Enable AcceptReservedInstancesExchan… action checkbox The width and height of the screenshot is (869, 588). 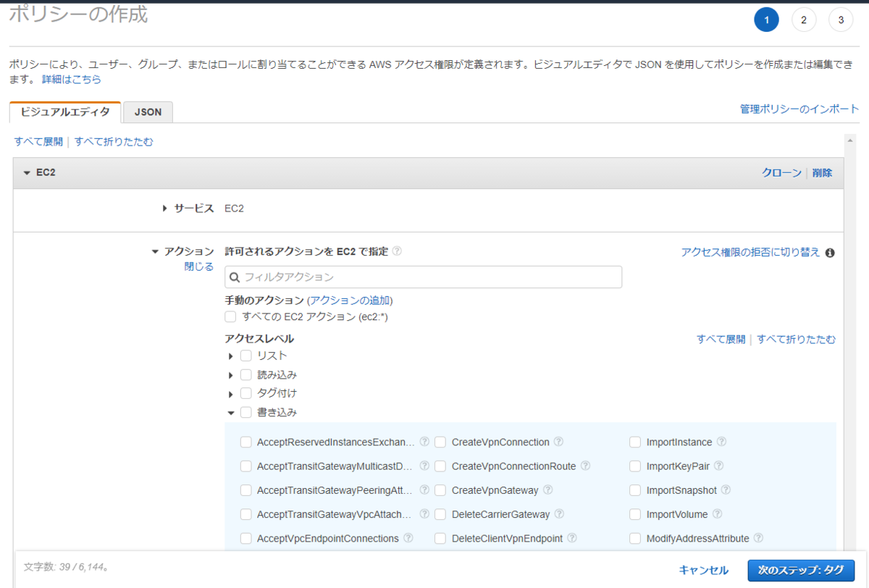tap(245, 442)
